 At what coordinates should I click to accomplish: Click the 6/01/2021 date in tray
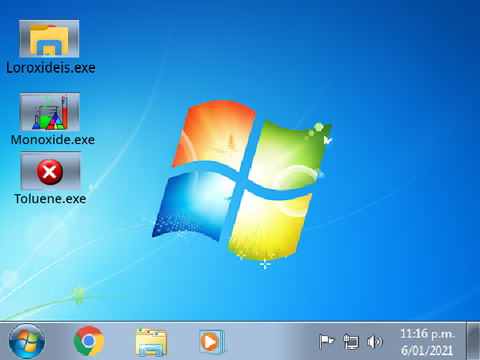click(x=427, y=350)
